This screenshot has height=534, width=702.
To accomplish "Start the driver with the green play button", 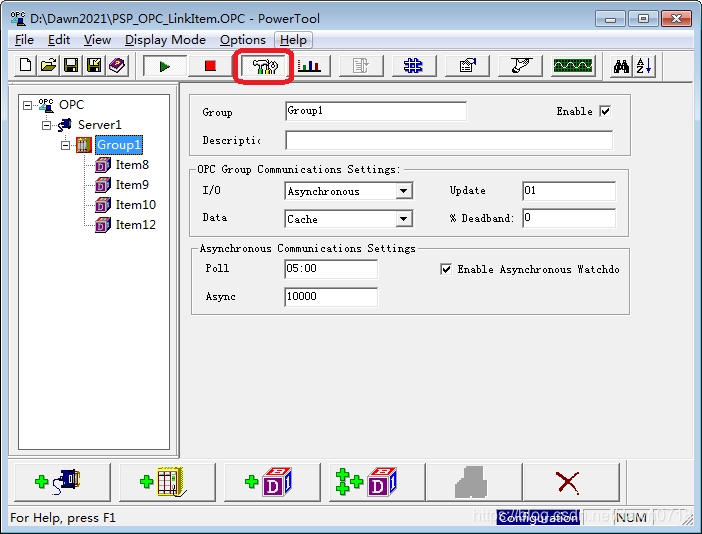I will coord(165,66).
